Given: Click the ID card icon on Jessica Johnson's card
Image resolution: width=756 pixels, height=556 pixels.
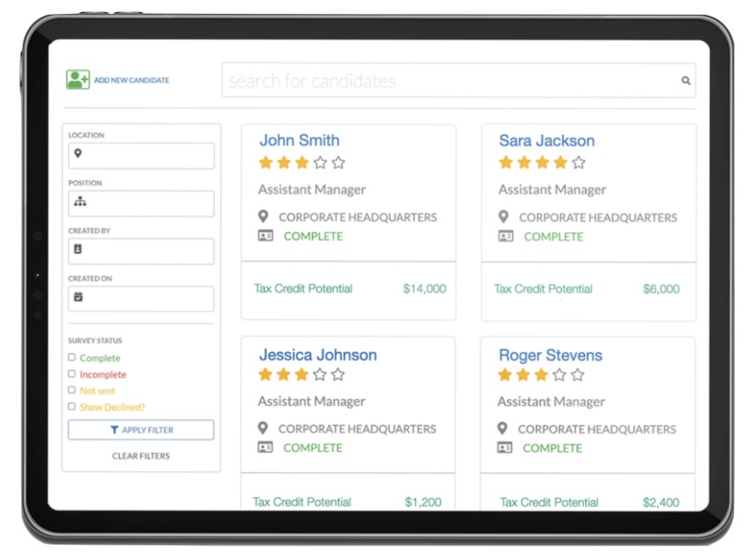Looking at the screenshot, I should click(x=265, y=448).
